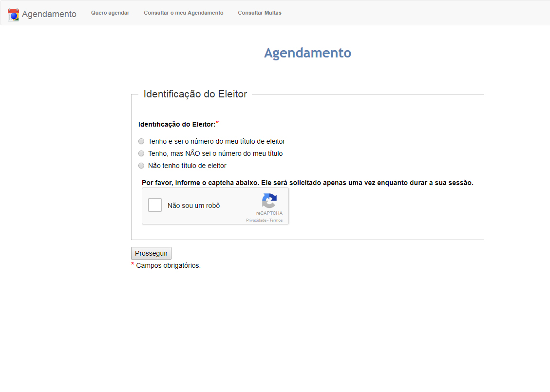Select 'Não tenho título de eleitor' radio button
This screenshot has width=550, height=392.
point(141,166)
